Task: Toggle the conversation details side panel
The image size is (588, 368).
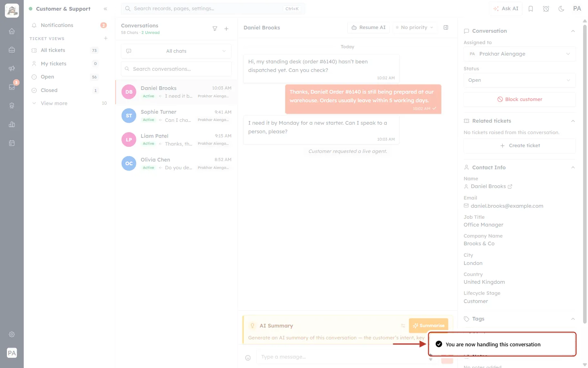Action: 446,27
